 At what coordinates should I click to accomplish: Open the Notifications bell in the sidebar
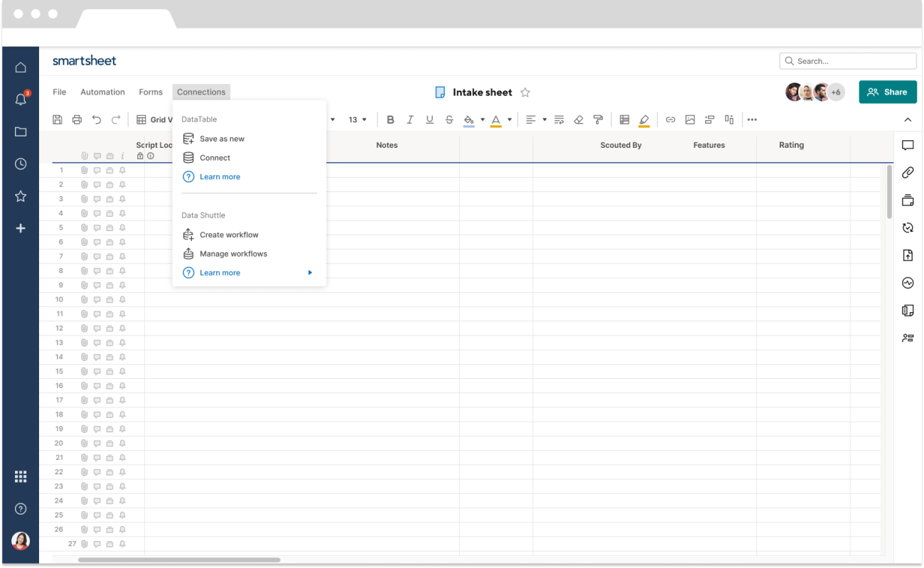click(x=21, y=100)
